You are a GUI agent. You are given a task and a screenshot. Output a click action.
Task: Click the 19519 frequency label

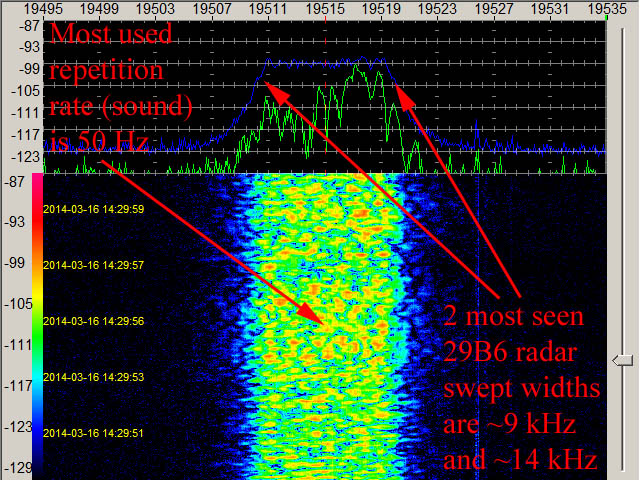click(381, 9)
